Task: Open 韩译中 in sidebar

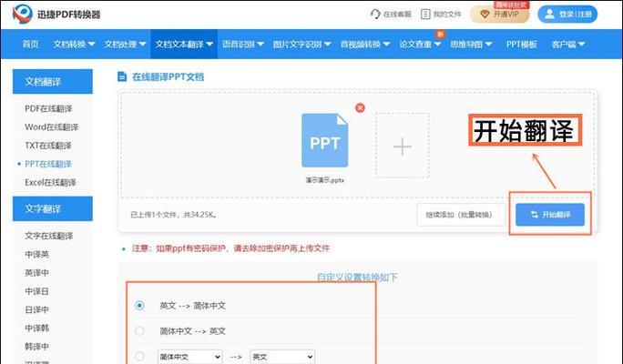Action: pyautogui.click(x=36, y=347)
